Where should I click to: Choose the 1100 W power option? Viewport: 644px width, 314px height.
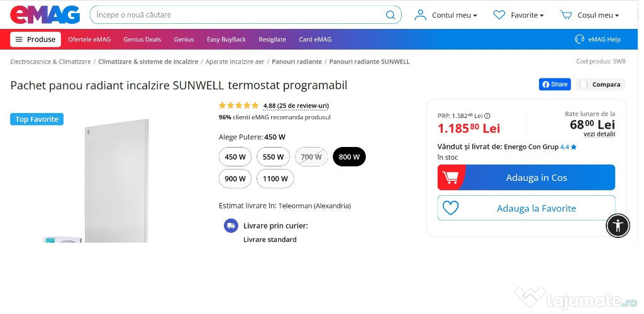pyautogui.click(x=275, y=178)
